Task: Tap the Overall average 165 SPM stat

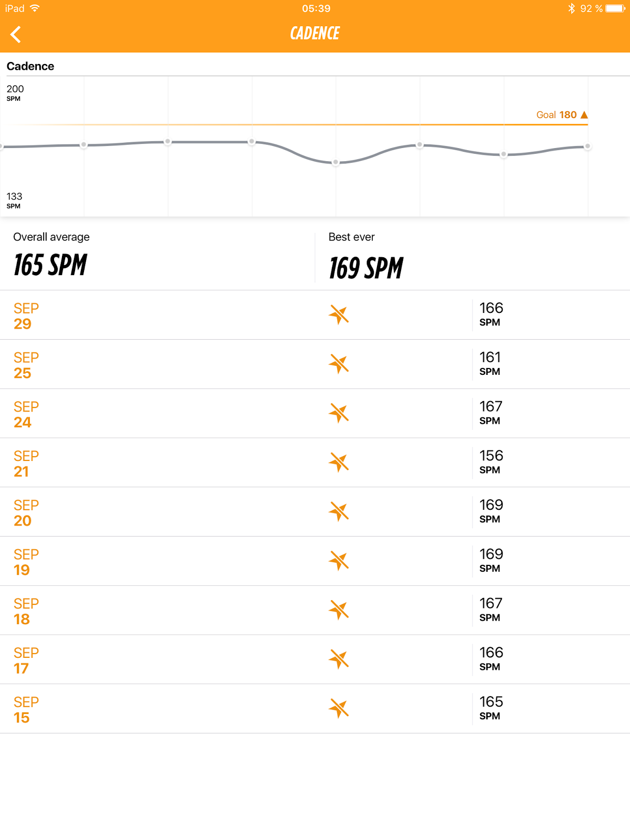Action: pyautogui.click(x=51, y=255)
